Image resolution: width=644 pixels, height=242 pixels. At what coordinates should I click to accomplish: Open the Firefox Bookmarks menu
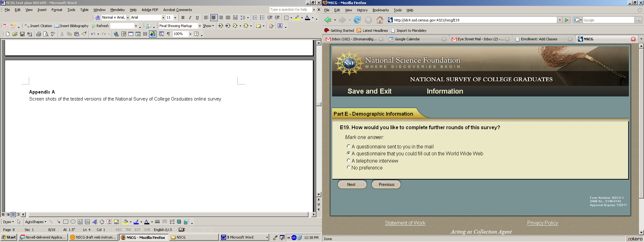380,10
